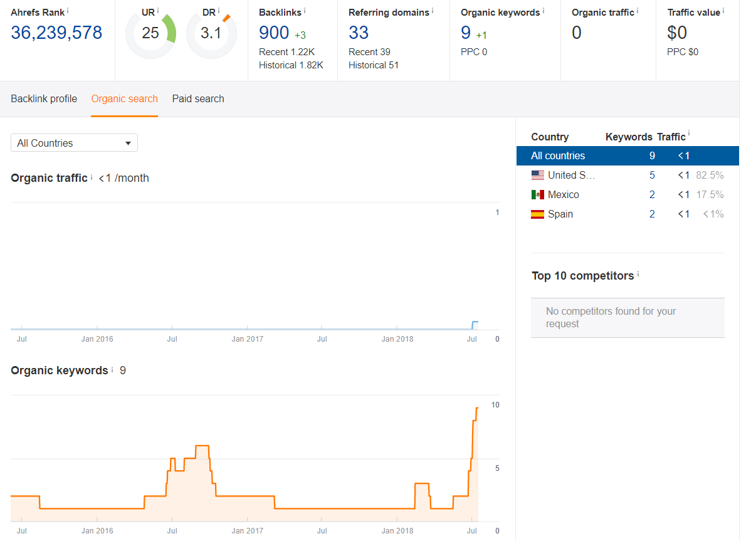Click the 900 backlinks number
This screenshot has width=756, height=541.
coord(274,33)
